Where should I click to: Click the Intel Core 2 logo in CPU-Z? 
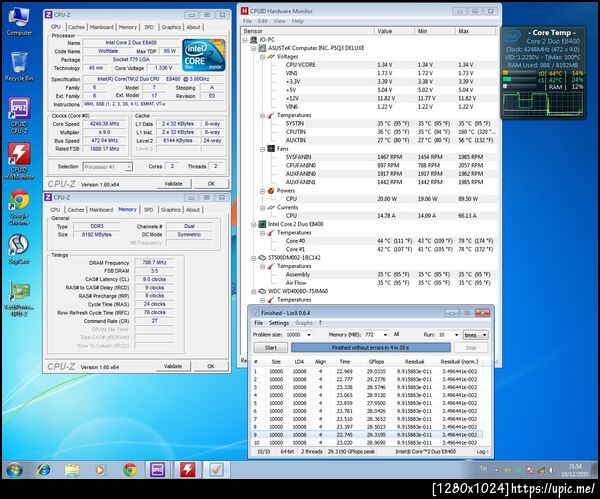[204, 55]
